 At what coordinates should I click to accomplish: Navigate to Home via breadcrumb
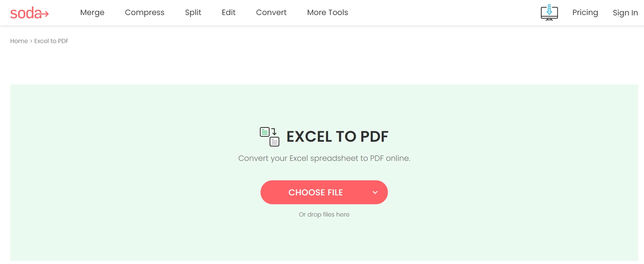(x=19, y=41)
